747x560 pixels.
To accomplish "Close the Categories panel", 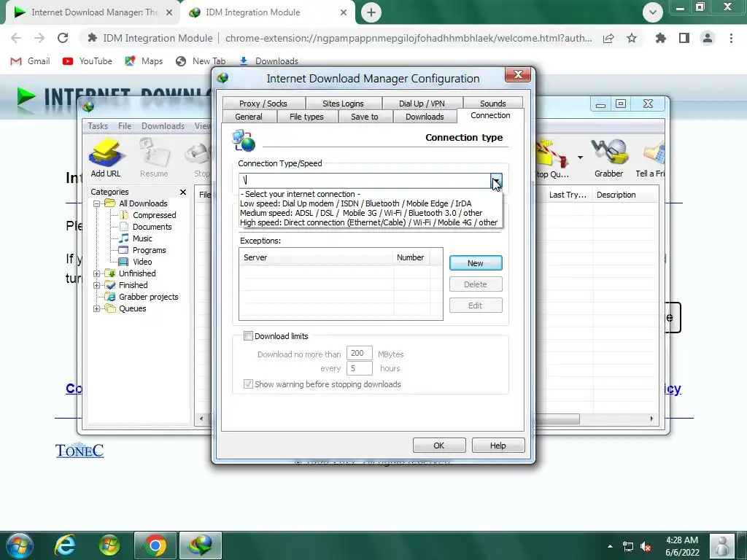I will tap(183, 192).
